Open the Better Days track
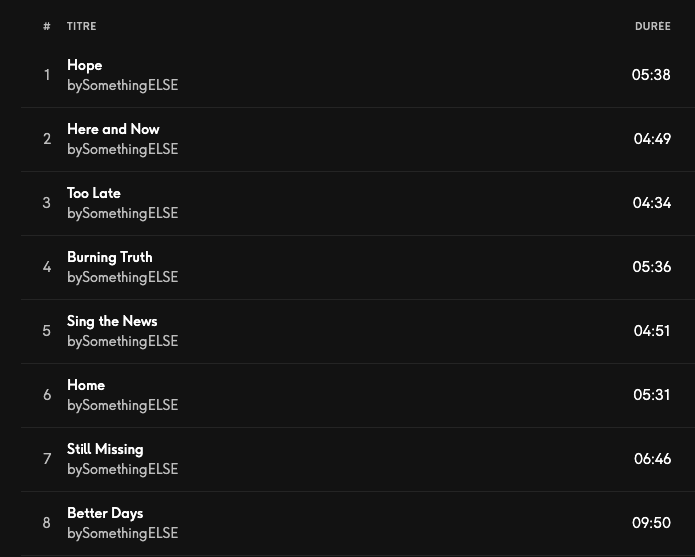Viewport: 695px width, 557px height. coord(105,513)
